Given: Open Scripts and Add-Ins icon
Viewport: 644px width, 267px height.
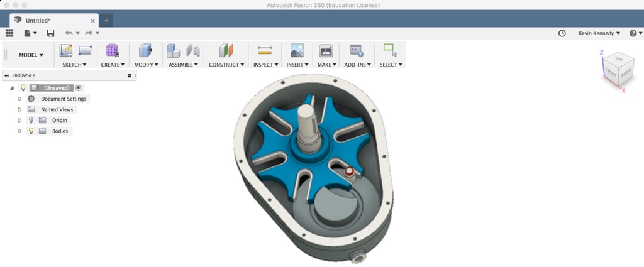Looking at the screenshot, I should coord(357,51).
